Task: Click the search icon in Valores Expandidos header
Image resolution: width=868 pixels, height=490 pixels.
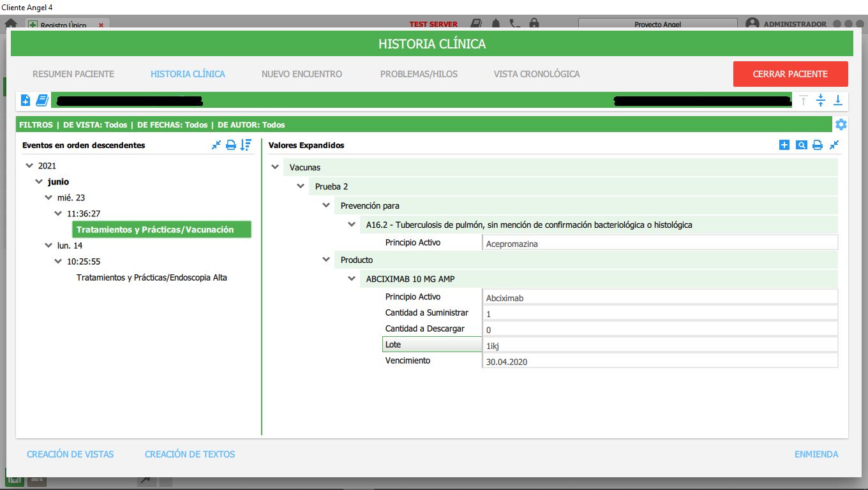Action: pyautogui.click(x=801, y=145)
